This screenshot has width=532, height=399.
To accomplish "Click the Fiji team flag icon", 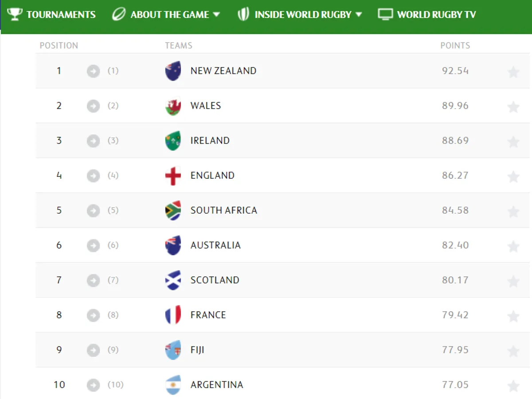I will pyautogui.click(x=173, y=350).
